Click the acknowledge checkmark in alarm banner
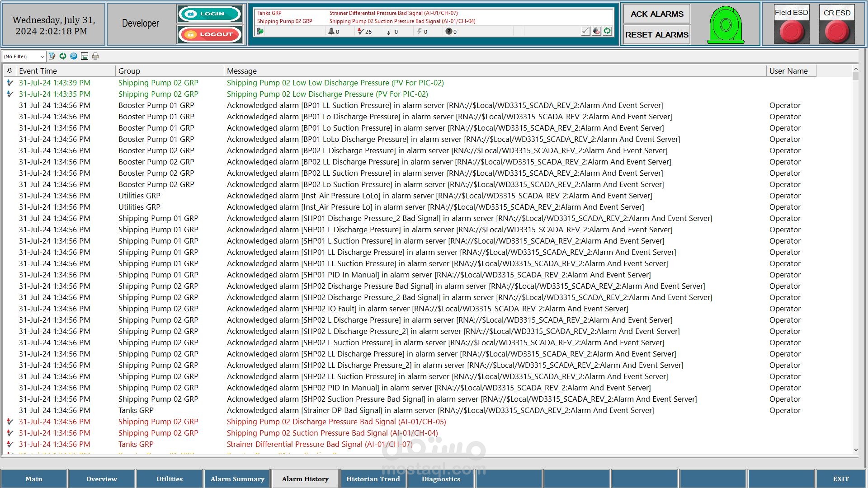Viewport: 868px width, 488px height. pyautogui.click(x=586, y=31)
